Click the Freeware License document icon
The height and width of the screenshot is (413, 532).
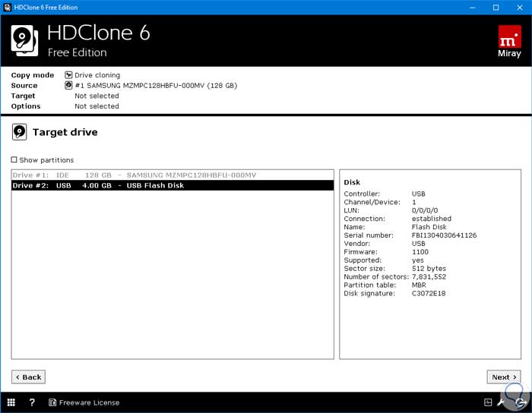pos(52,402)
